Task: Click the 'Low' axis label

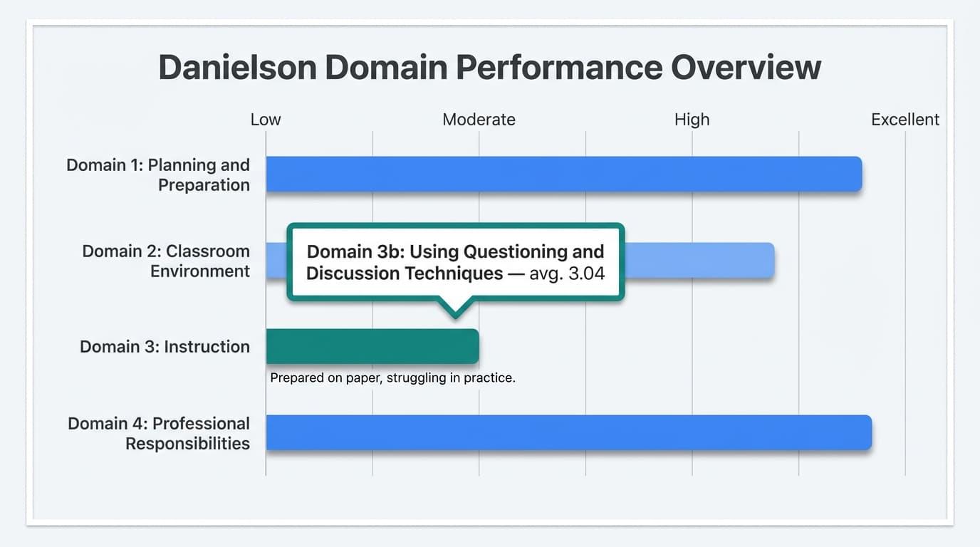Action: (266, 120)
